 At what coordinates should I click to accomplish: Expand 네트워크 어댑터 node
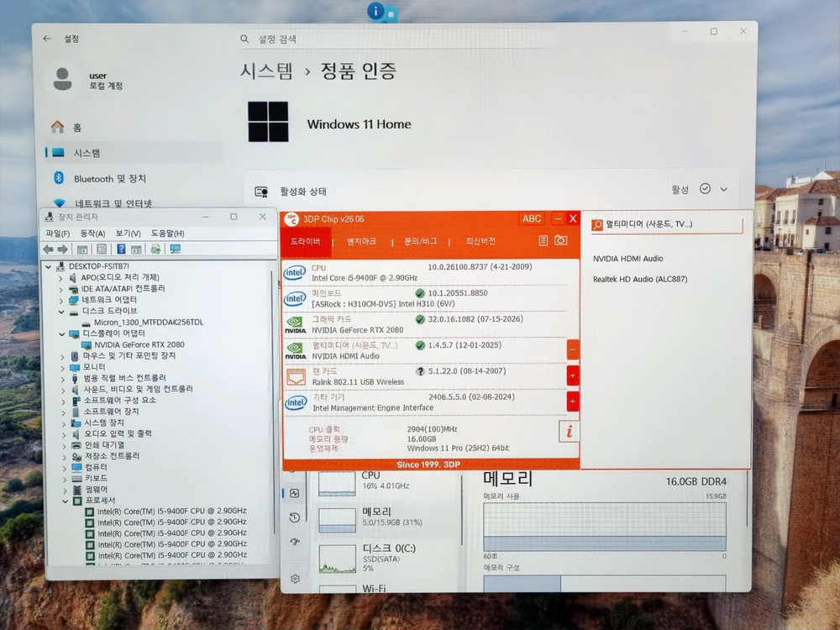[61, 300]
